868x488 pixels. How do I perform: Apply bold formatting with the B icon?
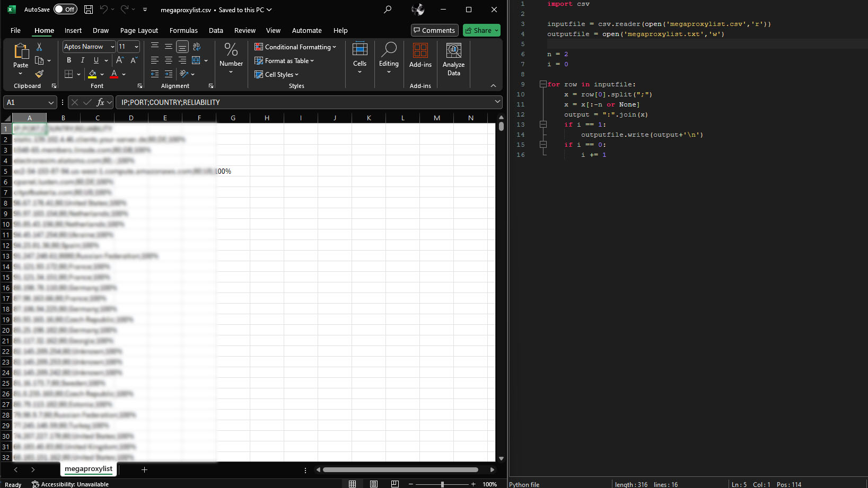[x=68, y=60]
